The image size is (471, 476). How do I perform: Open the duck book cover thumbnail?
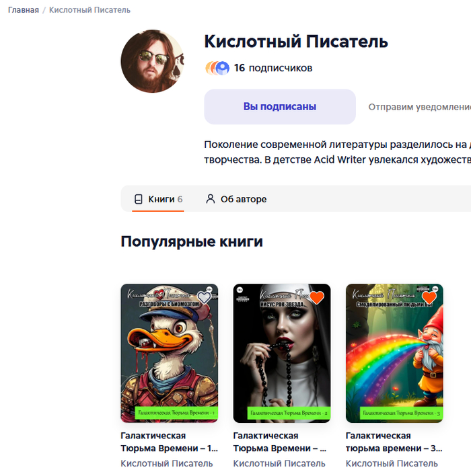(170, 353)
